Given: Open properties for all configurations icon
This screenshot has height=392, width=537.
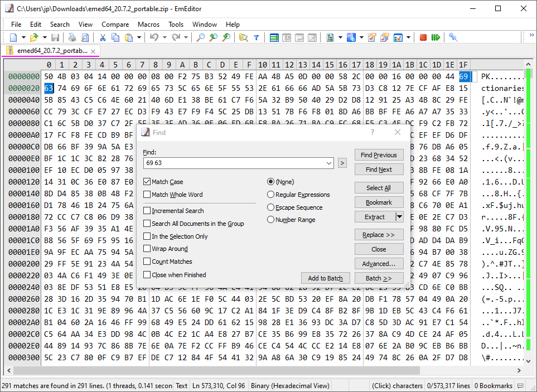Looking at the screenshot, I should [385, 37].
